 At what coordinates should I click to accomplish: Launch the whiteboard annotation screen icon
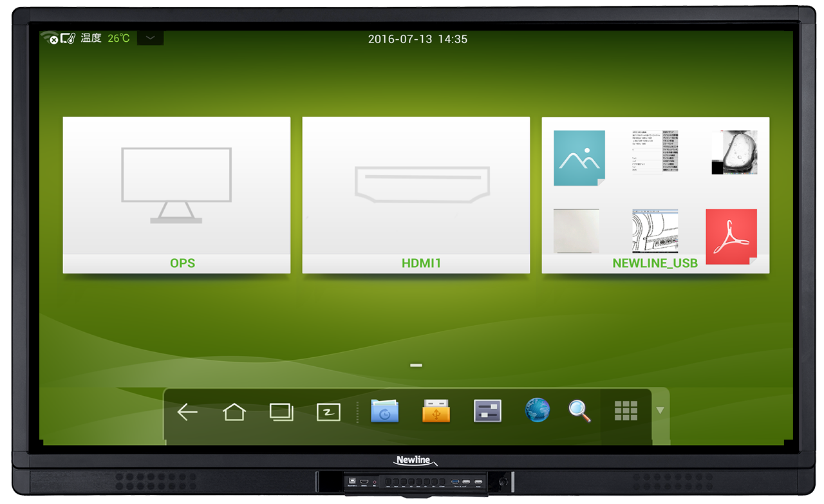click(328, 412)
